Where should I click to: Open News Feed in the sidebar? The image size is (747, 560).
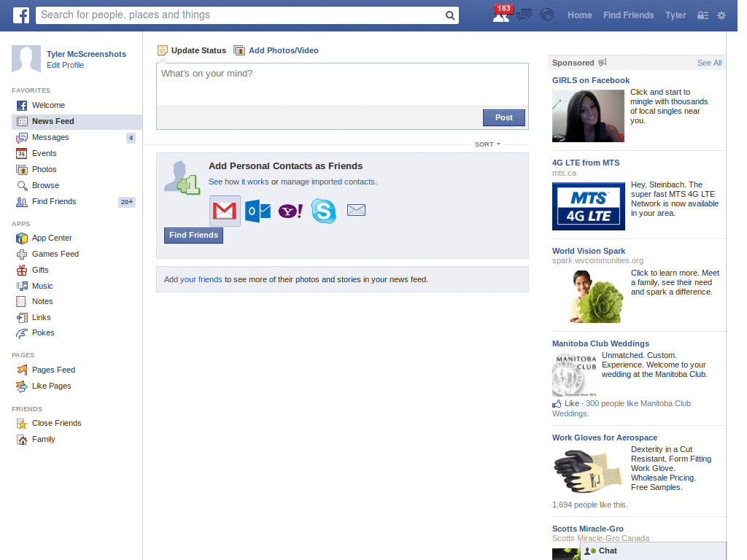coord(77,122)
